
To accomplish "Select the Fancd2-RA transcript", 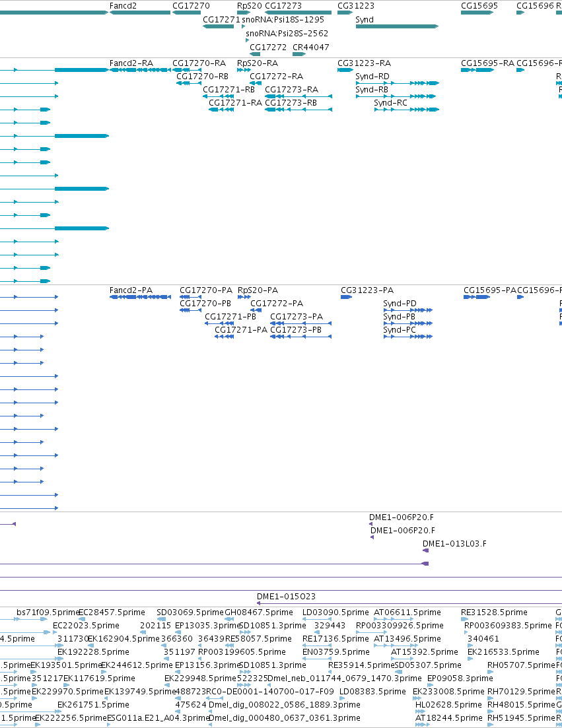I will pos(140,70).
